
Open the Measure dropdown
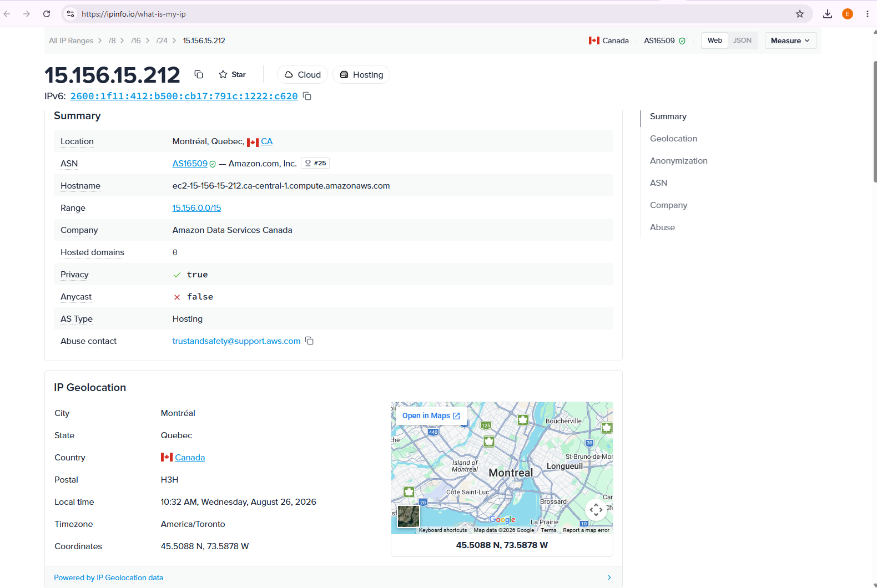(790, 40)
